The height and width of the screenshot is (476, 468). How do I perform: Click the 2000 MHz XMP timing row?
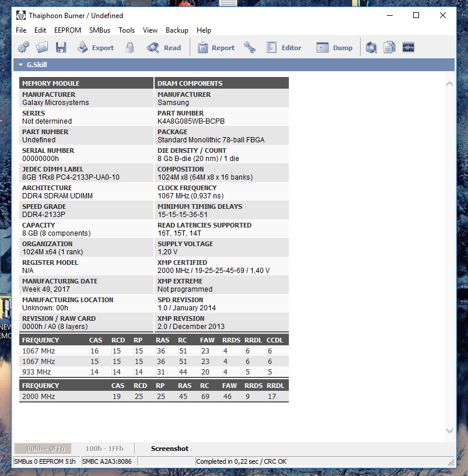153,396
